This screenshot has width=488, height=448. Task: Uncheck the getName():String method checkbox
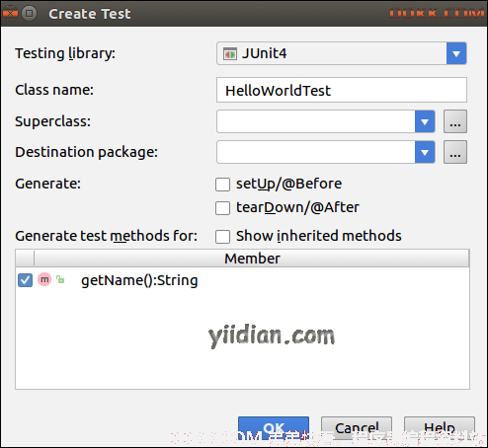pyautogui.click(x=25, y=280)
